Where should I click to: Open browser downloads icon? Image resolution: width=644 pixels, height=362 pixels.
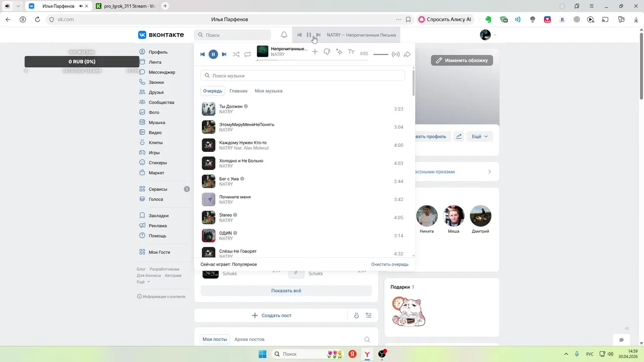[637, 20]
